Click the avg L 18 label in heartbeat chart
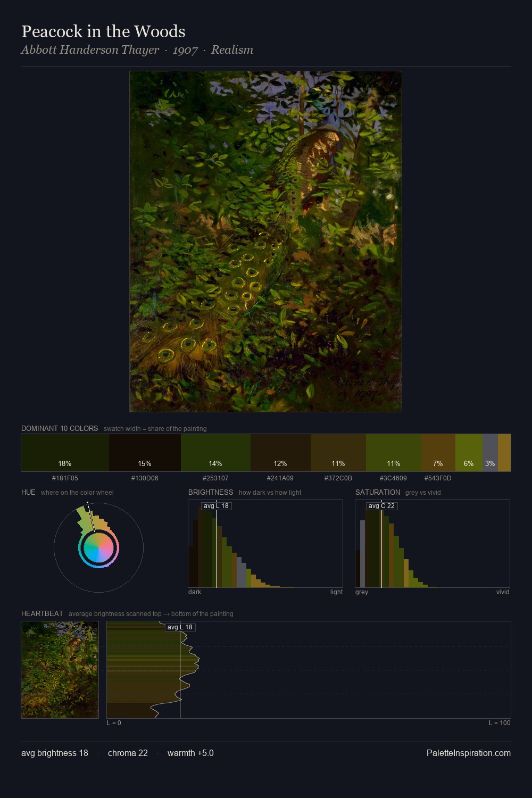This screenshot has width=532, height=798. 180,627
